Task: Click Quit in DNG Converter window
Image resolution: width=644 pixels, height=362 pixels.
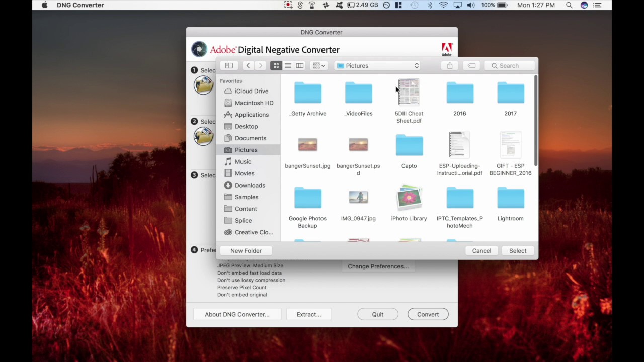Action: pyautogui.click(x=378, y=314)
